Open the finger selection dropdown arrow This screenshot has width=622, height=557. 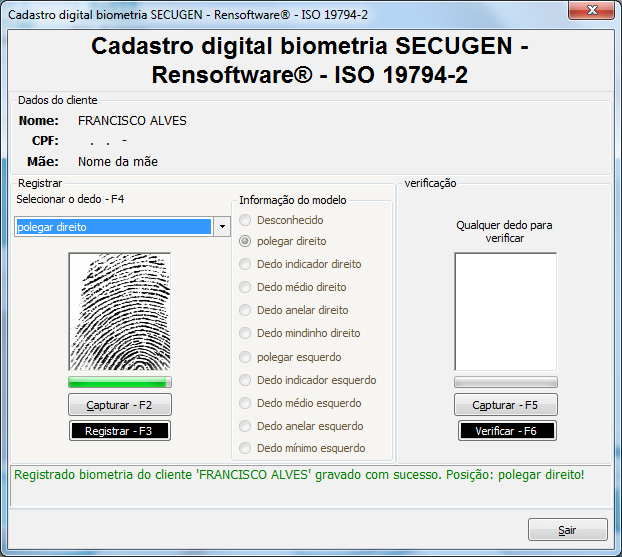tap(222, 227)
